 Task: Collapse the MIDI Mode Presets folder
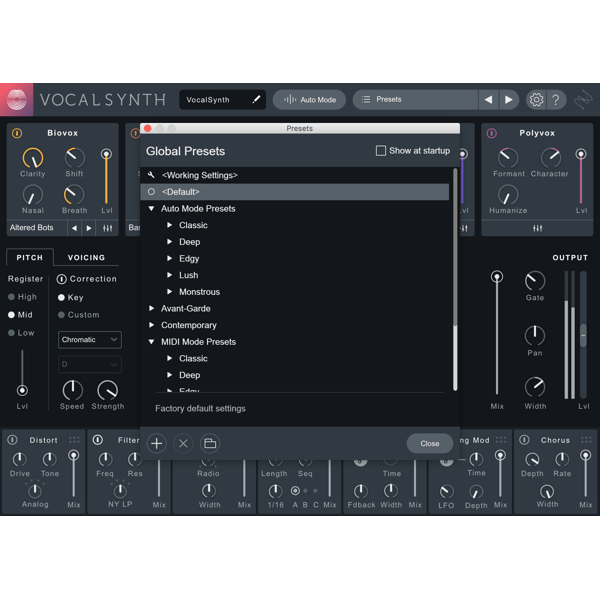pos(152,342)
